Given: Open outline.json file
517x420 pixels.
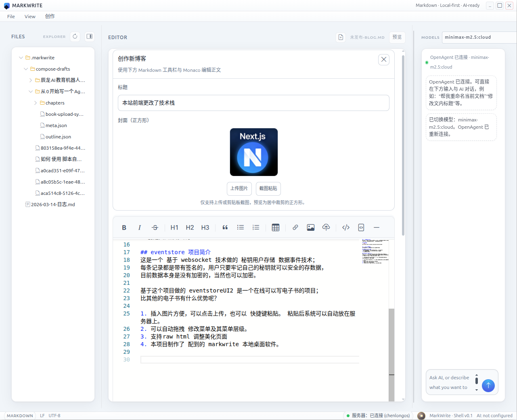Looking at the screenshot, I should 56,137.
